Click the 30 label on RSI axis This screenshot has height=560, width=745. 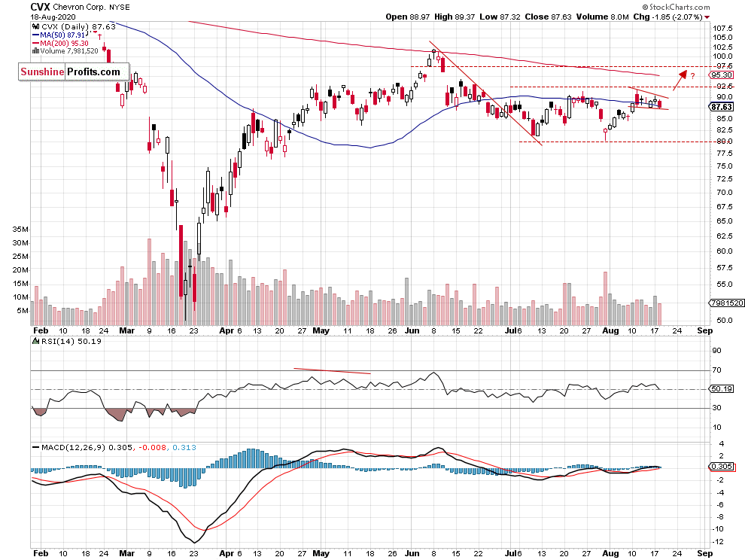coord(716,408)
